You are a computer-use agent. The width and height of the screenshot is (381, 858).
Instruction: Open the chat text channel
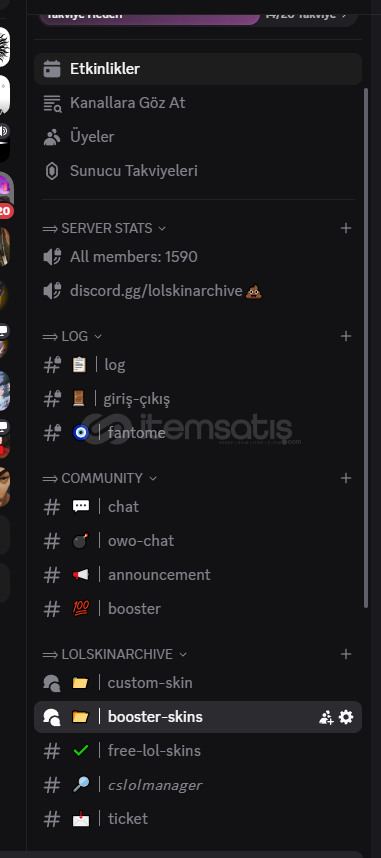tap(198, 507)
